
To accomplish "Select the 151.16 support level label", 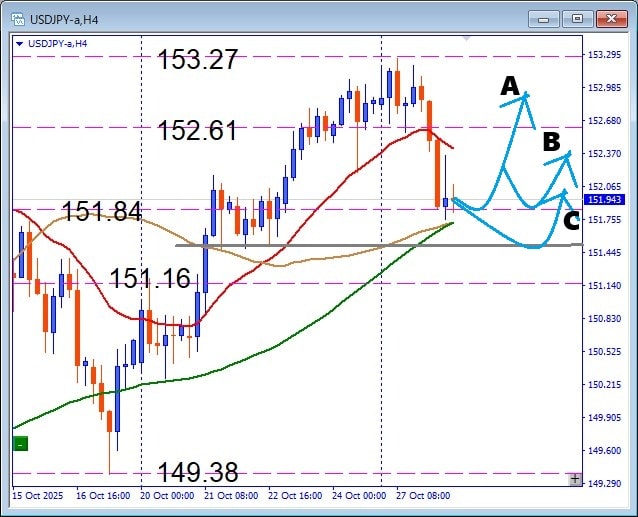I will click(x=150, y=279).
